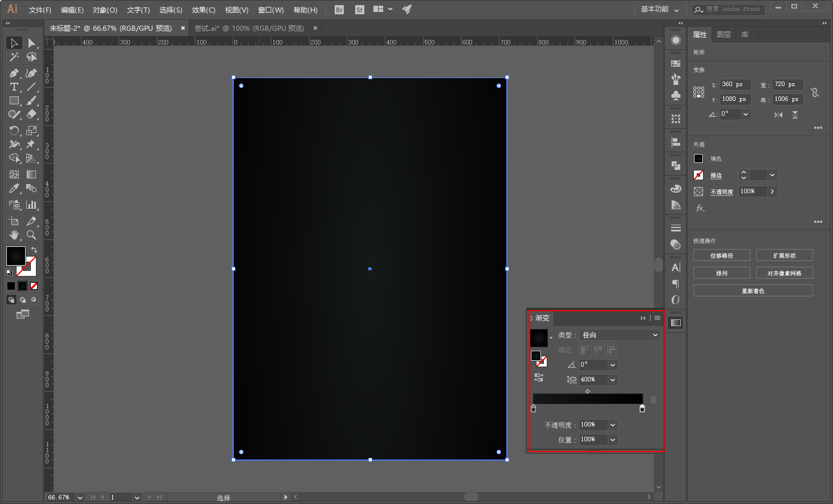The height and width of the screenshot is (504, 833).
Task: Click the fx effects icon
Action: point(700,209)
